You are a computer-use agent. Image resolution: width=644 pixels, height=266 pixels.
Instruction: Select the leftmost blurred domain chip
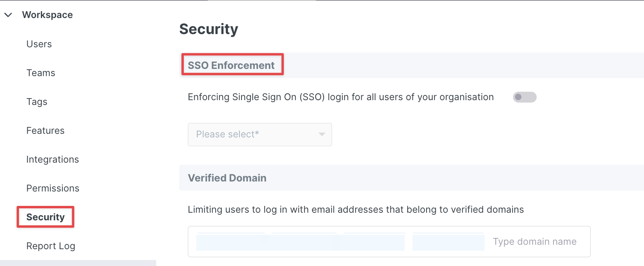click(231, 242)
